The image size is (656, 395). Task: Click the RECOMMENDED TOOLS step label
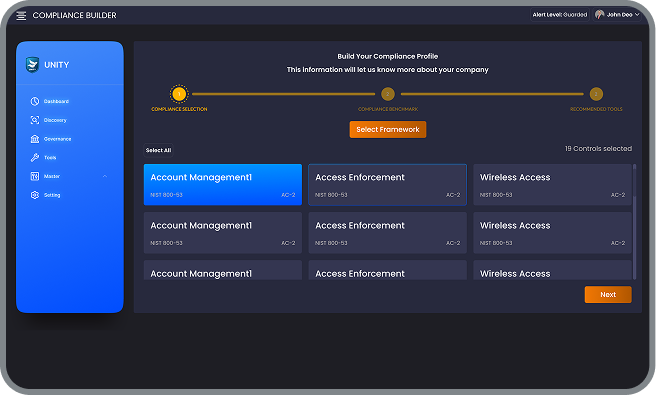click(596, 109)
